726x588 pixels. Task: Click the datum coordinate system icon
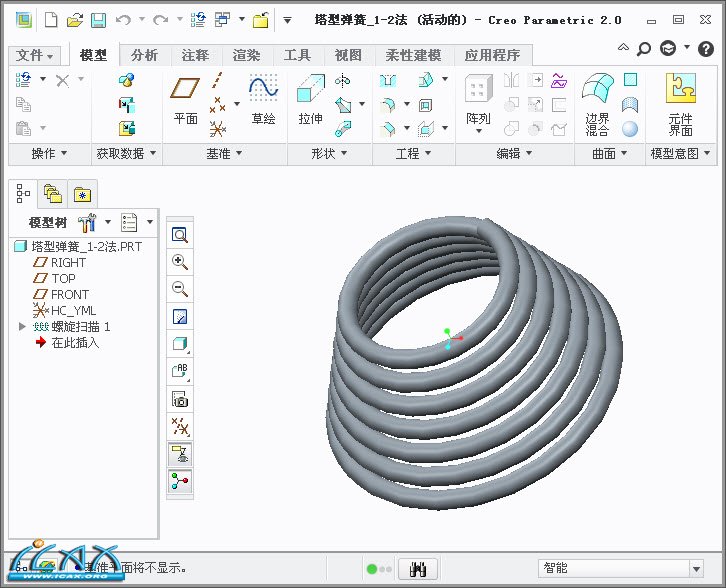pyautogui.click(x=217, y=129)
